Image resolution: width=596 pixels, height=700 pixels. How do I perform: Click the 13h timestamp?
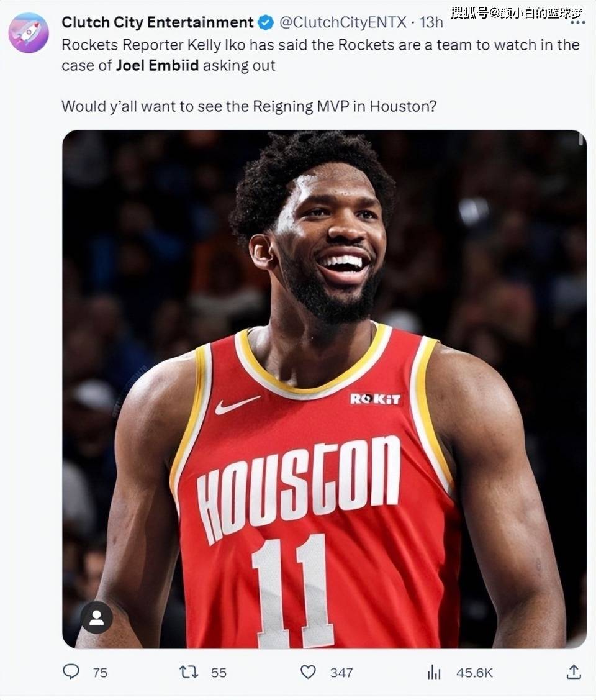click(431, 22)
